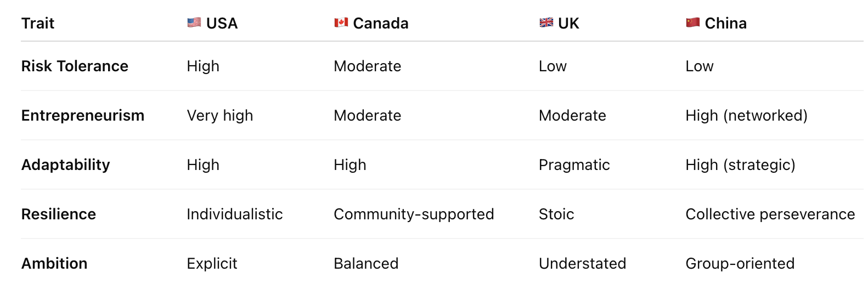Select the Resilience row label
Image resolution: width=868 pixels, height=295 pixels.
pos(59,214)
